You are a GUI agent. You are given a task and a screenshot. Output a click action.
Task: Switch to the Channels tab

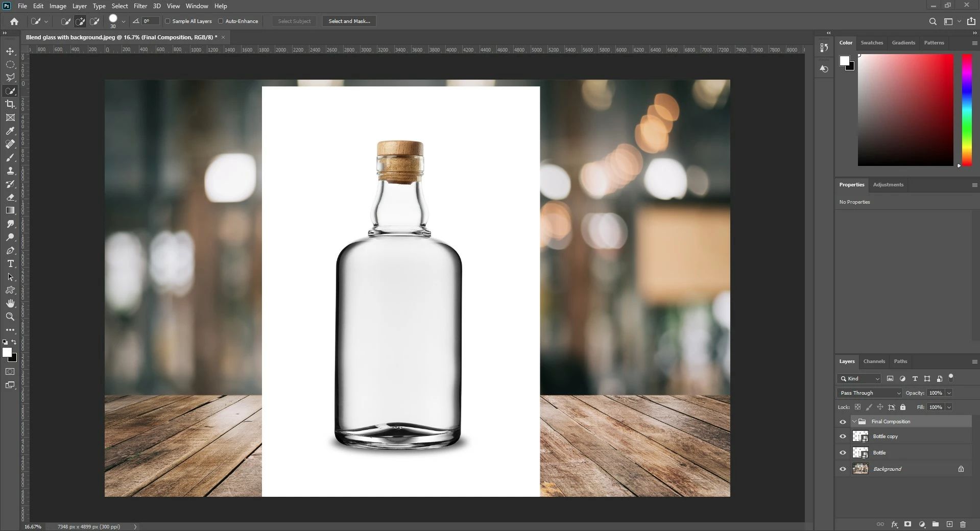click(874, 361)
